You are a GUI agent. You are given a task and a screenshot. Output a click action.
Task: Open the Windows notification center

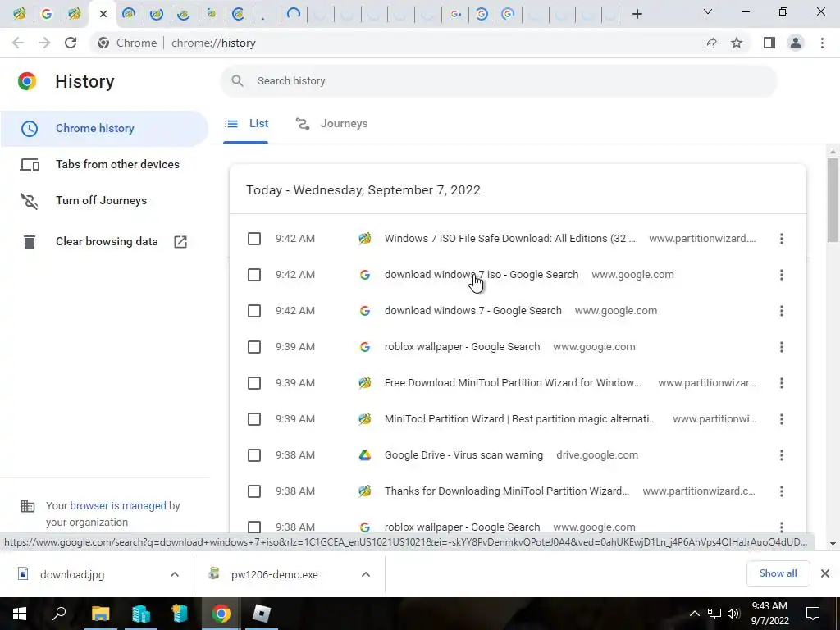point(813,614)
